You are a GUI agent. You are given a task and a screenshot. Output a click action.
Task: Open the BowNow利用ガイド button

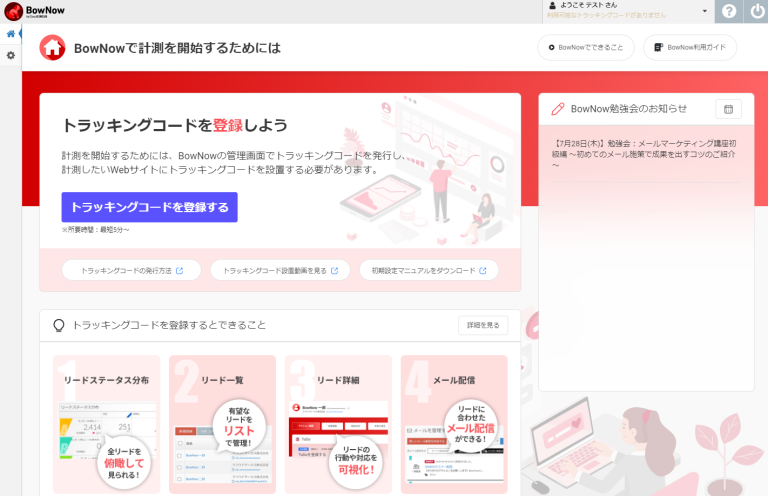click(x=690, y=47)
